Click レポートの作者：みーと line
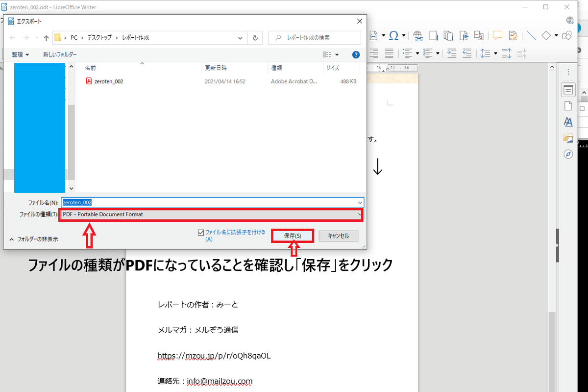 pos(198,305)
